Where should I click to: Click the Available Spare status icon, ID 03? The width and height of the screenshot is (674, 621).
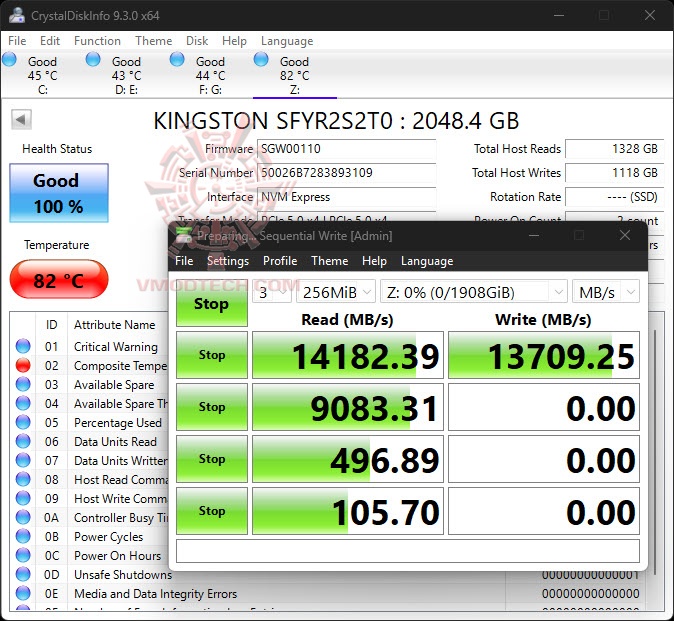[x=23, y=384]
